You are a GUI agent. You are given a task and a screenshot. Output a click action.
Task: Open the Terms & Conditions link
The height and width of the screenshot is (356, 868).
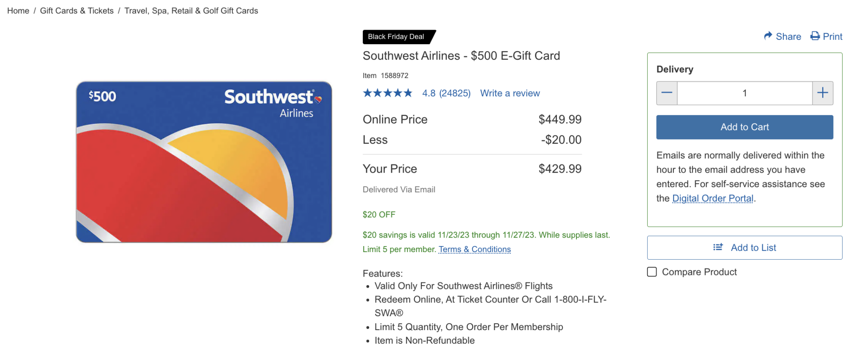click(x=475, y=249)
